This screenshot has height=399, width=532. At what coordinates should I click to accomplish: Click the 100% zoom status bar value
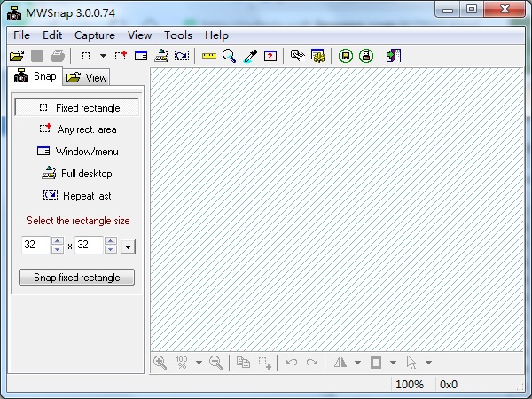(x=410, y=385)
